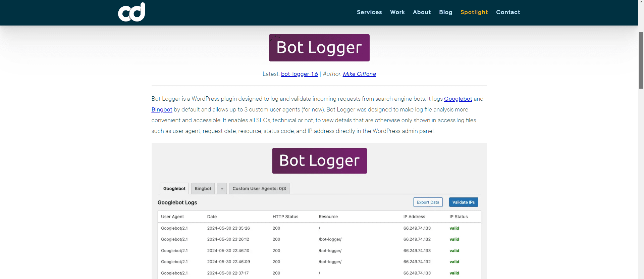
Task: Click IP 66.249.74.133 in 23:35:26 row
Action: point(417,228)
